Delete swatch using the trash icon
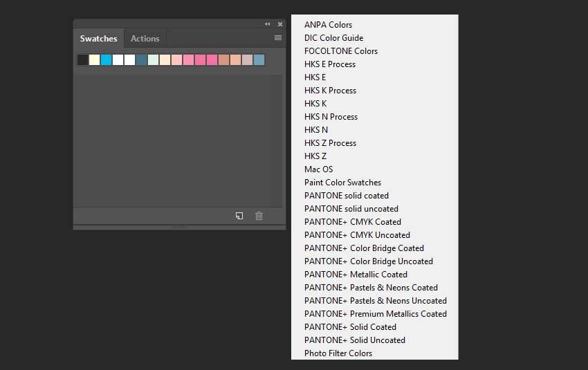This screenshot has width=588, height=370. pos(259,216)
